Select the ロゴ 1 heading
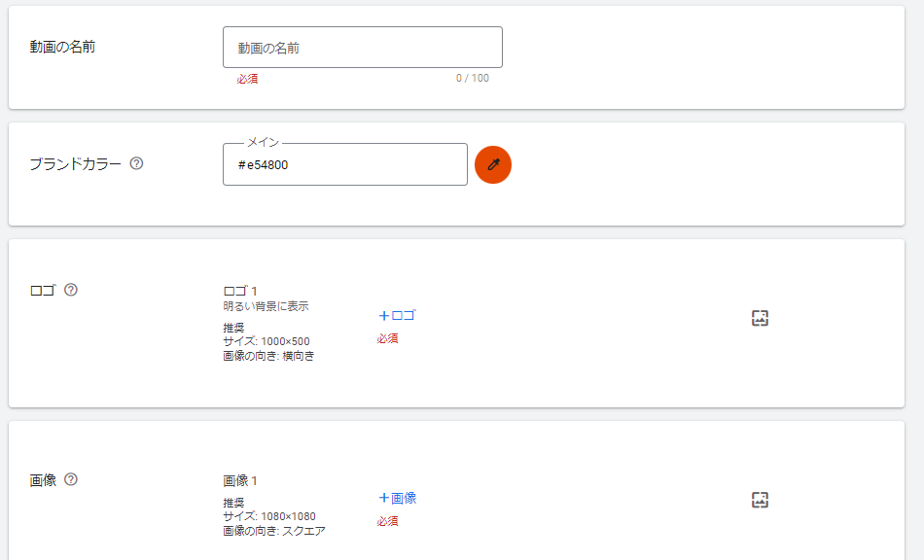Viewport: 924px width, 560px height. point(240,291)
